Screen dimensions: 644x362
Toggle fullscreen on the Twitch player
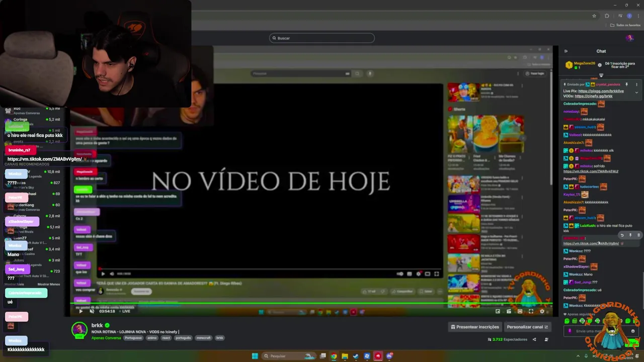[531, 311]
